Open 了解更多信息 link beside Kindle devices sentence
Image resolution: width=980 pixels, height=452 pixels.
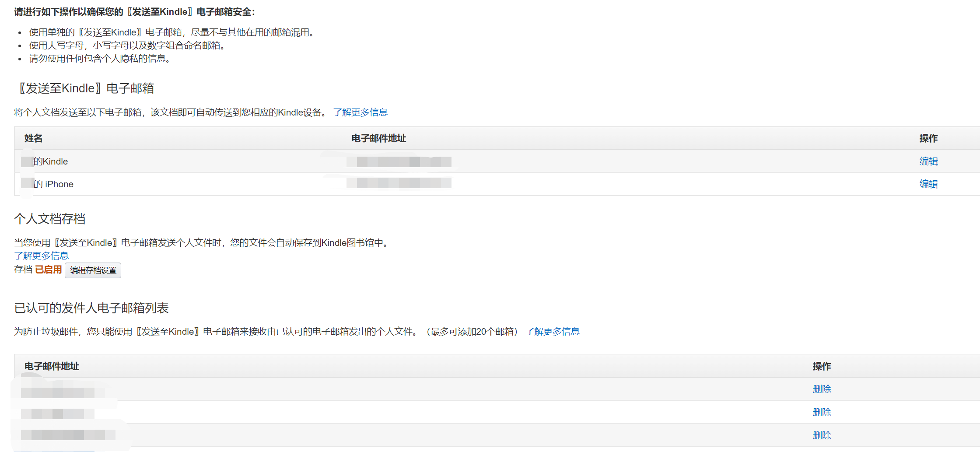[x=360, y=112]
